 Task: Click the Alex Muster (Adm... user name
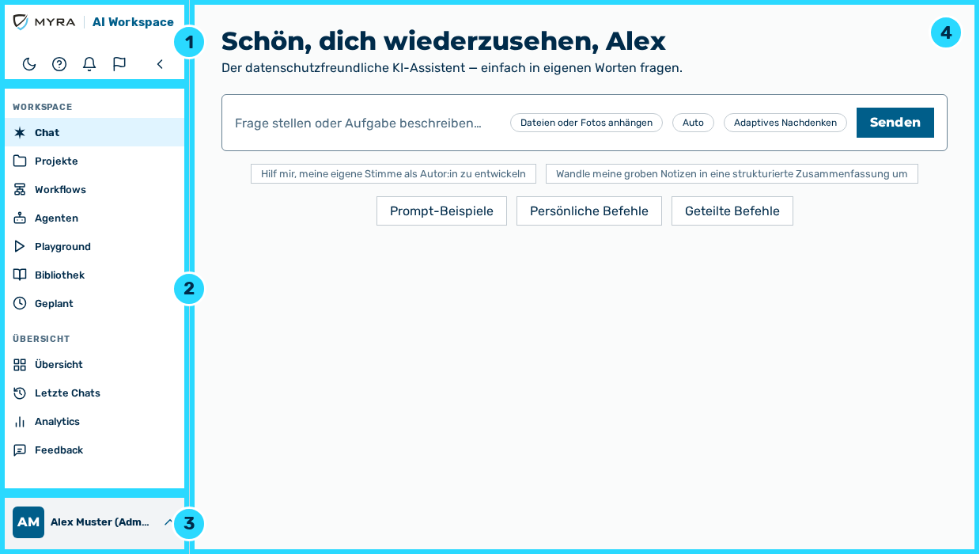[100, 522]
